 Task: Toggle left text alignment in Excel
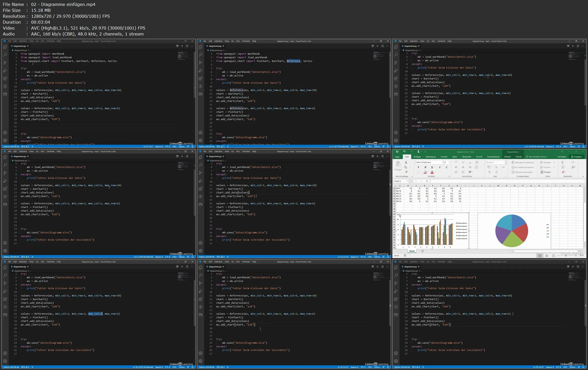[x=456, y=167]
